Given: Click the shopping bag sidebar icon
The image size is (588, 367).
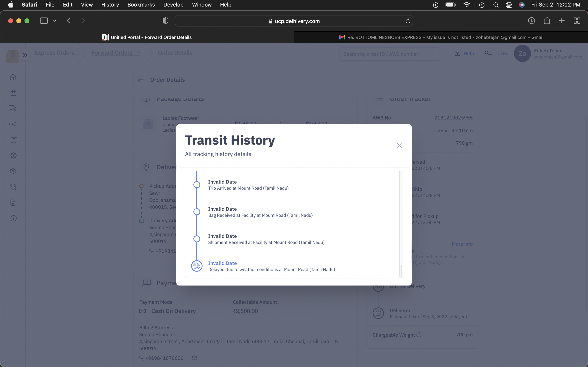Looking at the screenshot, I should pos(13,93).
